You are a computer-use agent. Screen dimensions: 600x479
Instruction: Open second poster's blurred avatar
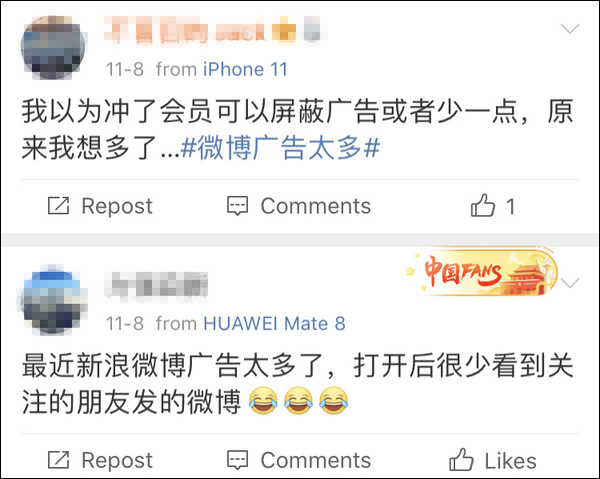[53, 300]
